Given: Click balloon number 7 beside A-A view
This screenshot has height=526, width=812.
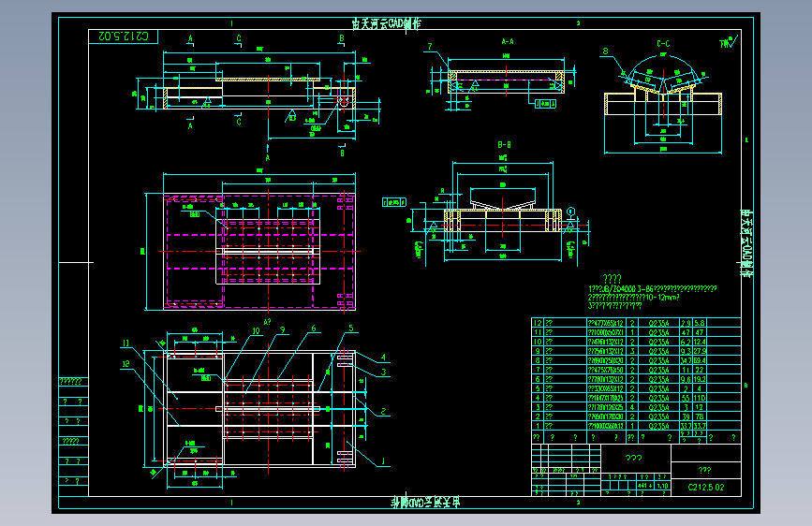Looking at the screenshot, I should click(x=429, y=47).
